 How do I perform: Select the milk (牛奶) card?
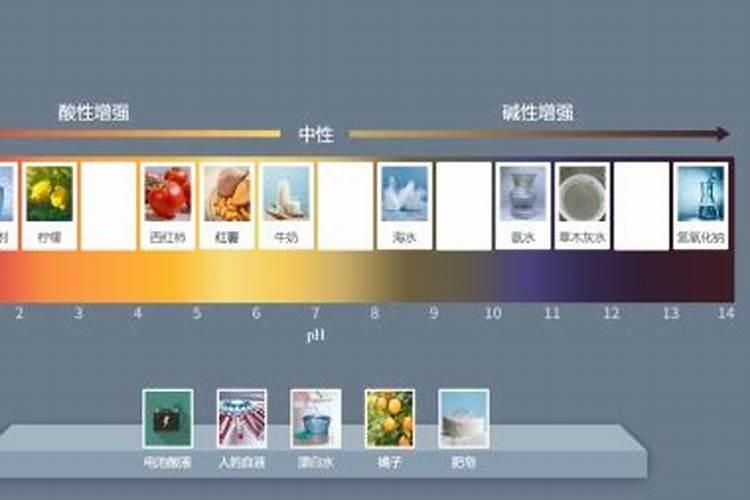click(x=286, y=206)
